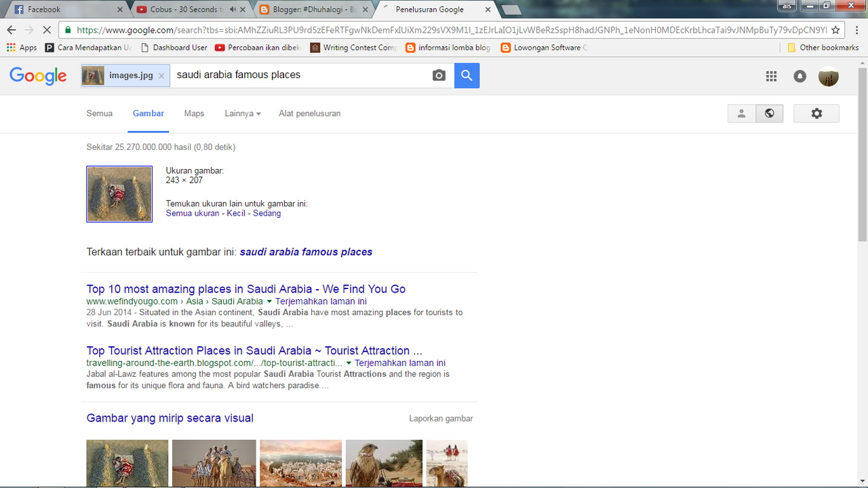Select the Gambar results tab
This screenshot has height=488, width=868.
click(149, 113)
